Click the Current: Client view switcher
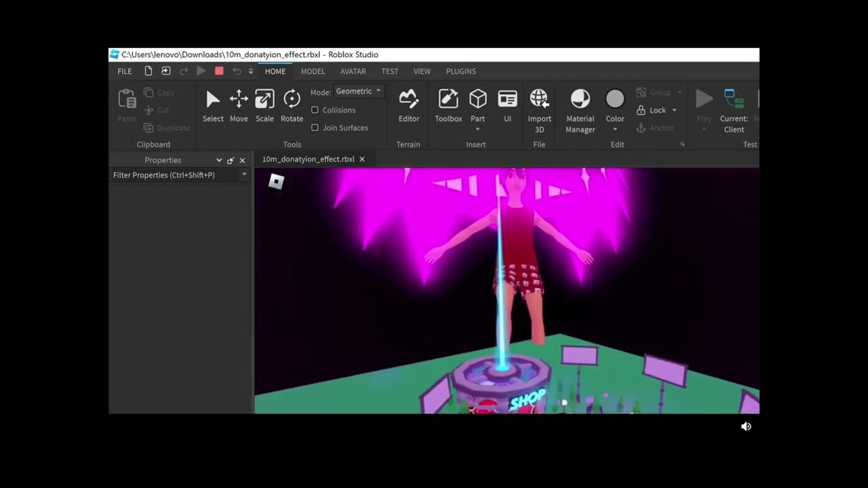The height and width of the screenshot is (488, 868). click(734, 111)
